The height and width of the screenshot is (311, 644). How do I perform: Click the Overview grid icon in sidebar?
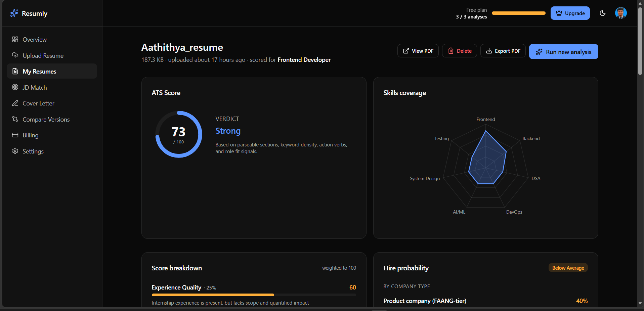click(15, 39)
